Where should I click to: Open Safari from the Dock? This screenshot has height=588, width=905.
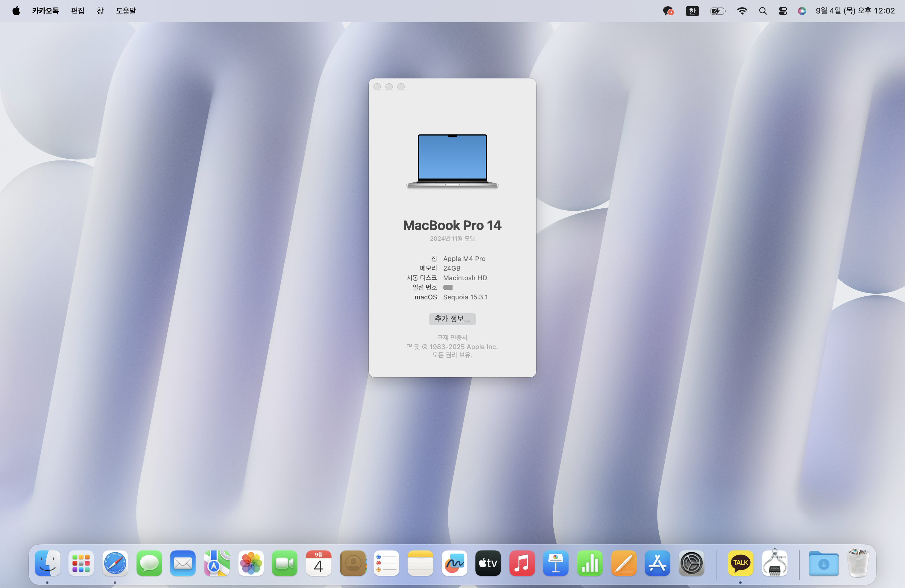click(115, 563)
